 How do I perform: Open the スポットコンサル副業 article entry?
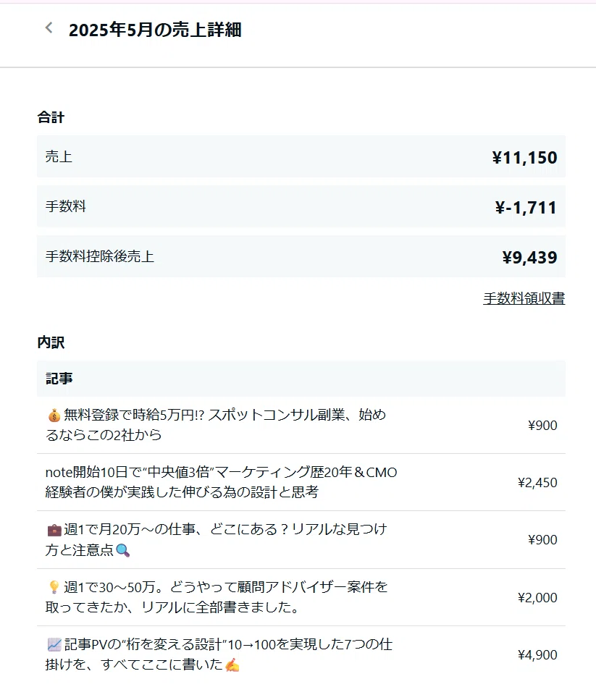click(301, 425)
